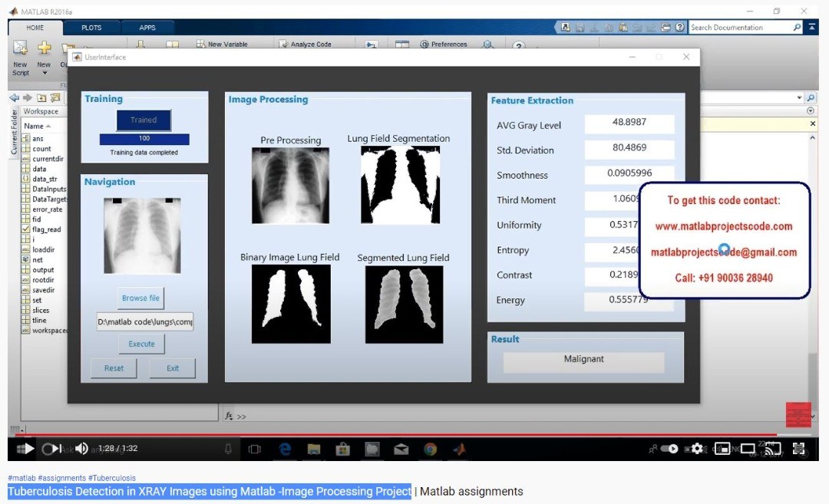This screenshot has width=829, height=504.
Task: Click the Execute button
Action: tap(142, 344)
